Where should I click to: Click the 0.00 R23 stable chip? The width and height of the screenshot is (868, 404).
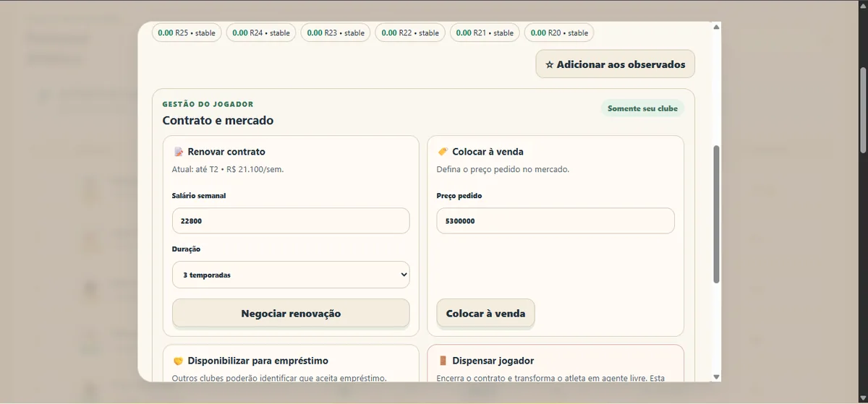(336, 33)
